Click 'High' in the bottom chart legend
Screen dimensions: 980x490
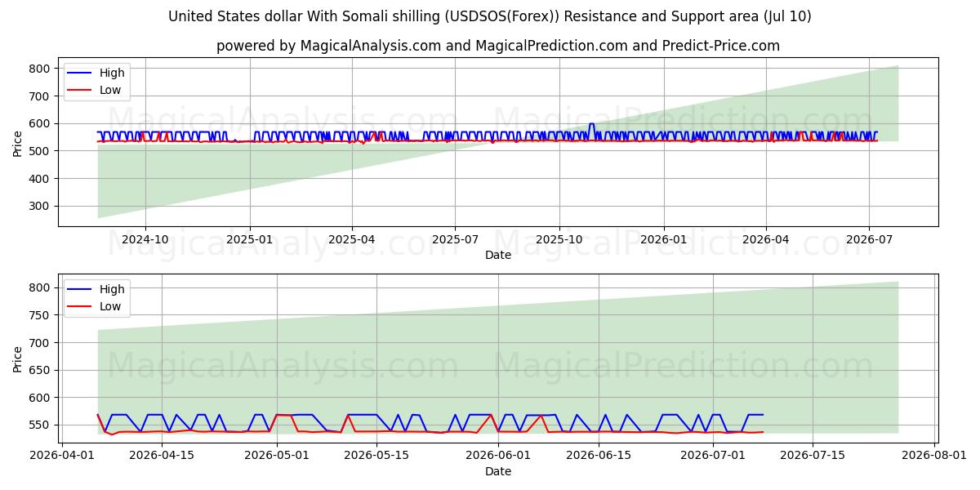tap(112, 289)
